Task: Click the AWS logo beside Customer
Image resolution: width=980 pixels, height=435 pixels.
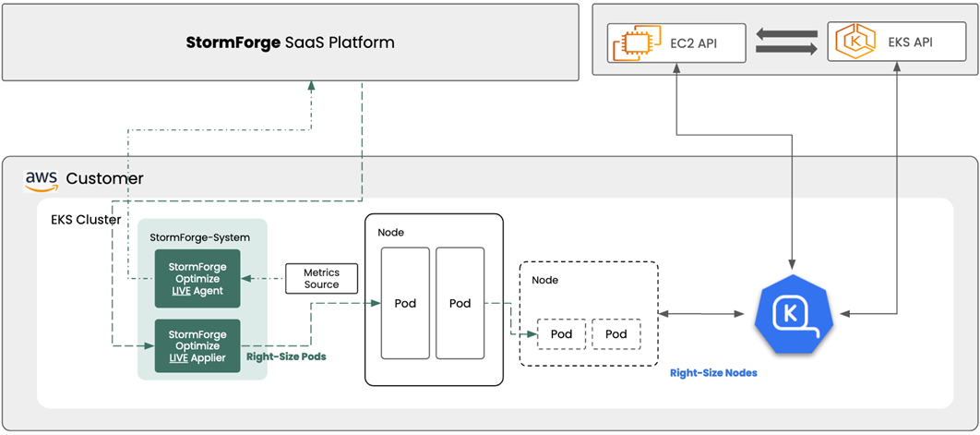Action: click(42, 179)
